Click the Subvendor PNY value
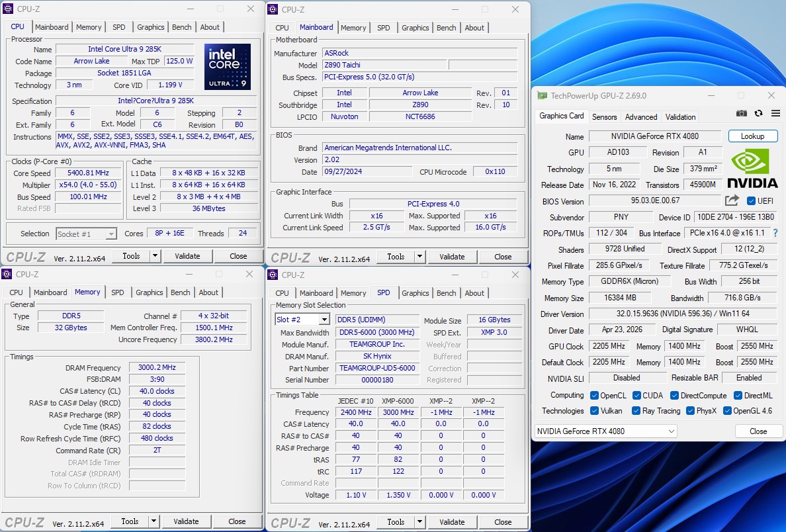Viewport: 786px width, 532px height. coord(621,216)
